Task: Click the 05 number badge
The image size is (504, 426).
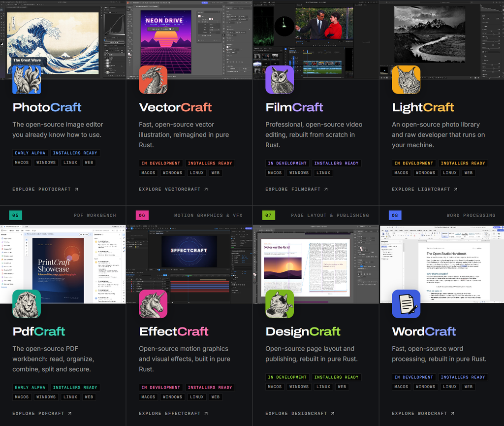Action: point(15,215)
